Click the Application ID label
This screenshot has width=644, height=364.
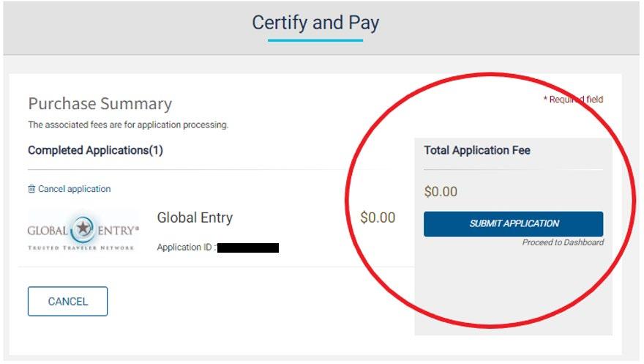[185, 248]
